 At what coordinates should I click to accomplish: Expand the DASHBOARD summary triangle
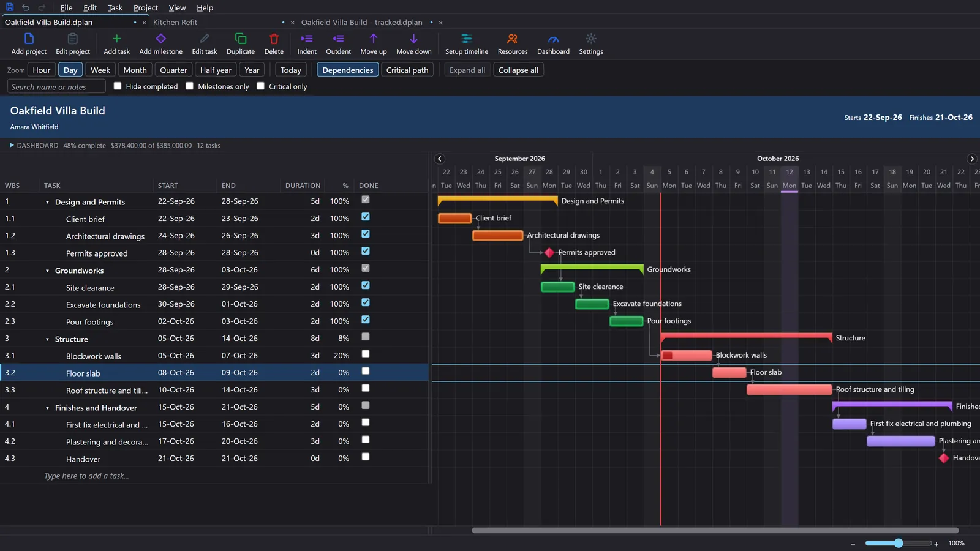click(12, 145)
